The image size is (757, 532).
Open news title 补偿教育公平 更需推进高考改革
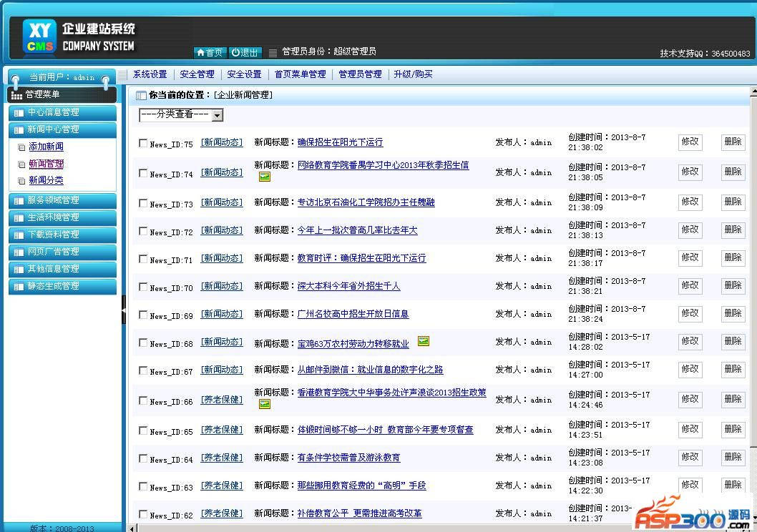(x=359, y=513)
